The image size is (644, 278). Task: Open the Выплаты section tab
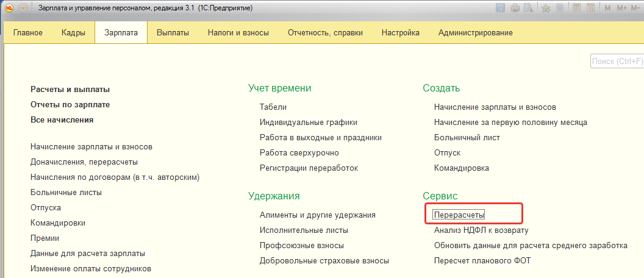click(x=173, y=33)
